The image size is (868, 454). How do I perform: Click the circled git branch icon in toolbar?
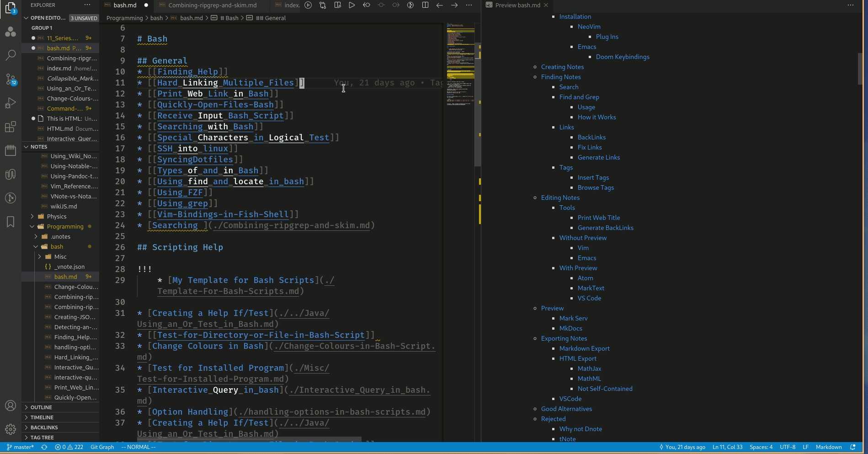click(410, 5)
